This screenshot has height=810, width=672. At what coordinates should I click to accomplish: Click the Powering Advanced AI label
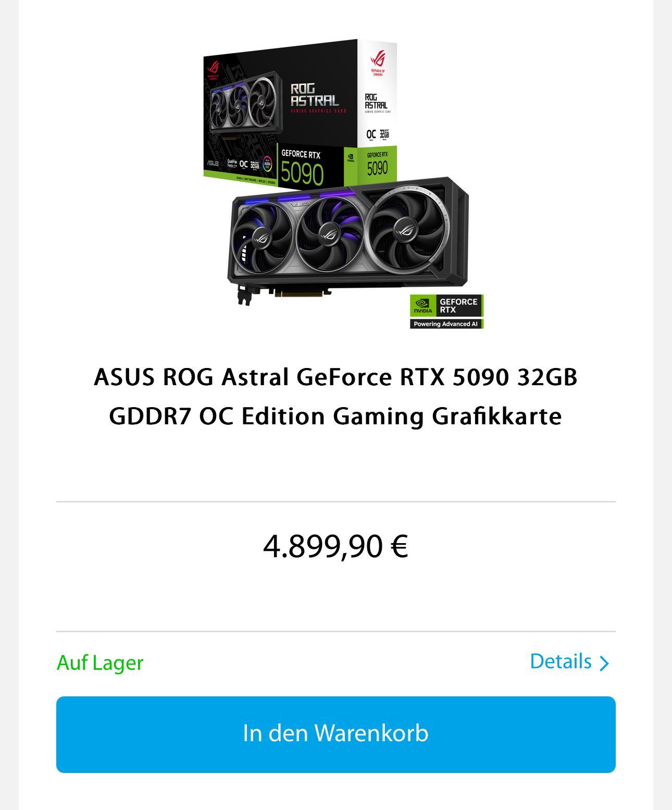pos(446,324)
